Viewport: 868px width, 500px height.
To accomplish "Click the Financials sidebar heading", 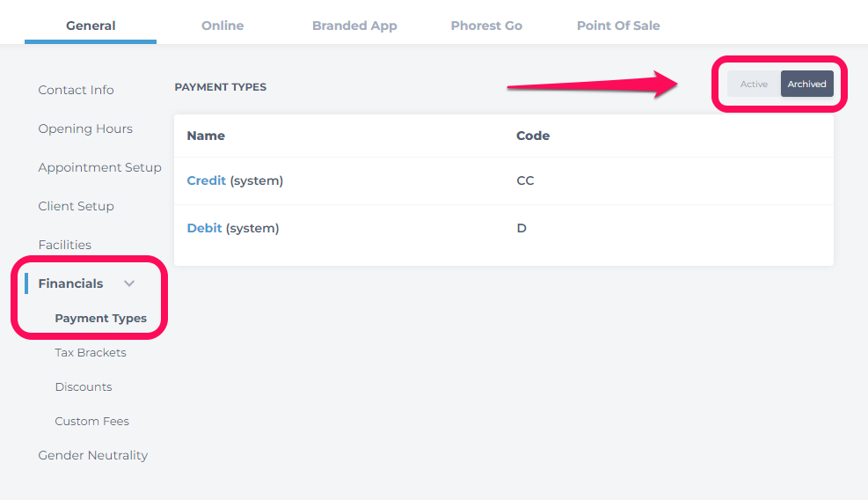I will 70,283.
